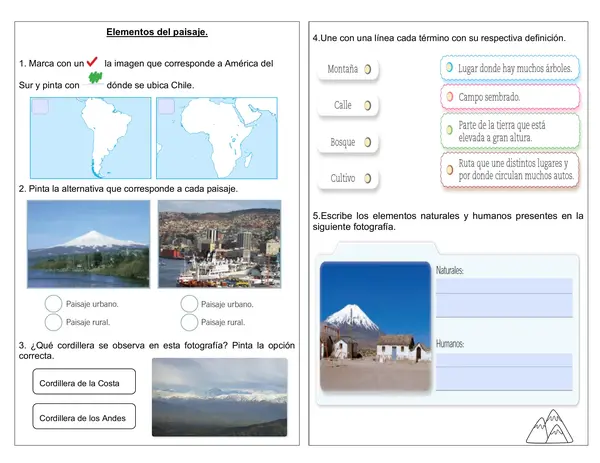Click the 'Naturales:' label

coord(450,270)
